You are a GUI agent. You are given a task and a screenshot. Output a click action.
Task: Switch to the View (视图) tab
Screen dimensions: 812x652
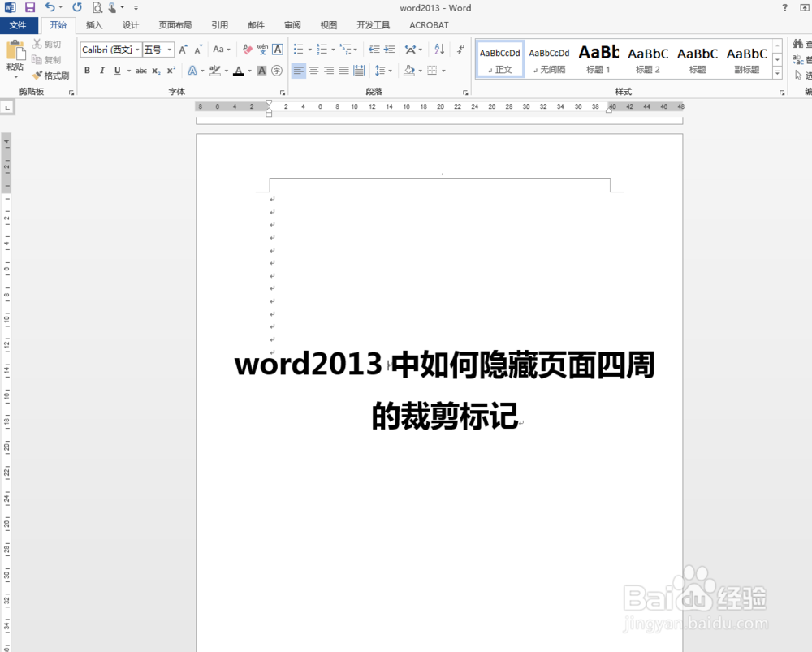coord(329,25)
